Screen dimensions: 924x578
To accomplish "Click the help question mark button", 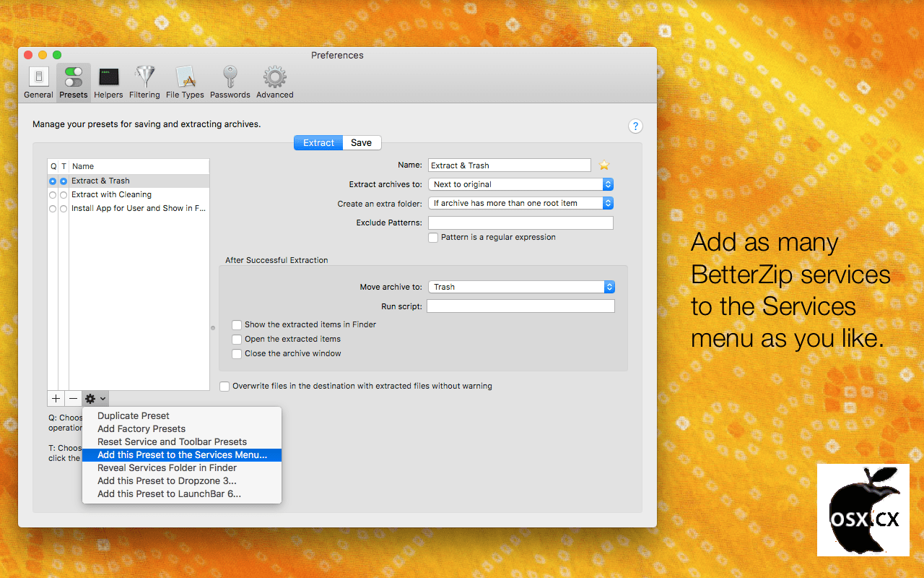I will point(635,126).
